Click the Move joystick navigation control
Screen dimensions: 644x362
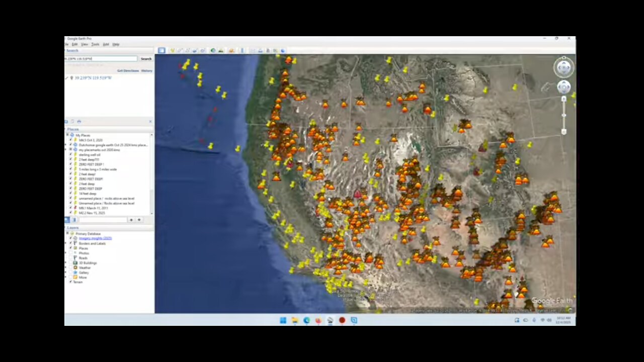point(563,87)
